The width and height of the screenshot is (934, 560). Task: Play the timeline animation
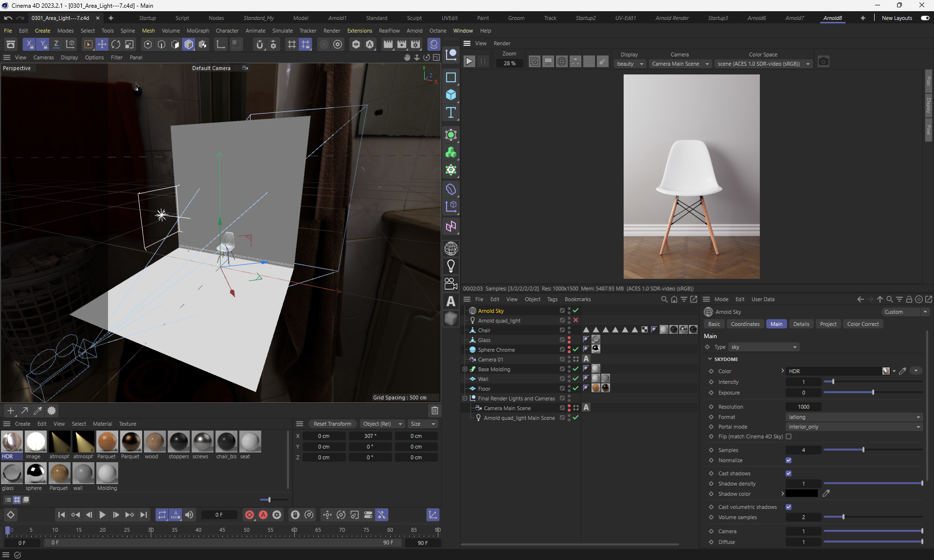pyautogui.click(x=102, y=515)
